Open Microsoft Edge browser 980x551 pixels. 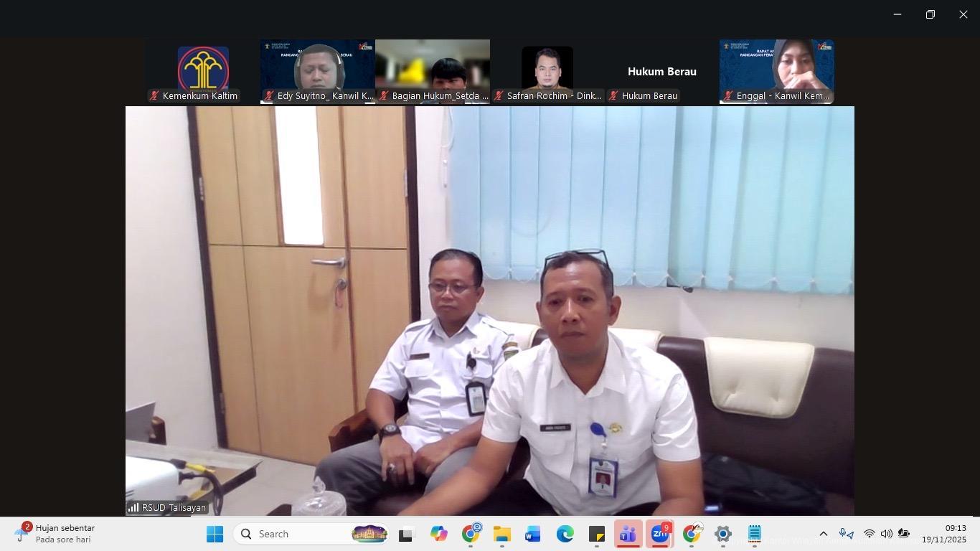point(565,534)
